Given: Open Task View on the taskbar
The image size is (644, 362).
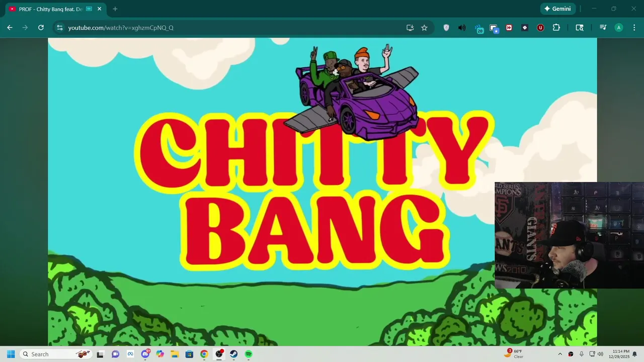Looking at the screenshot, I should [x=100, y=354].
